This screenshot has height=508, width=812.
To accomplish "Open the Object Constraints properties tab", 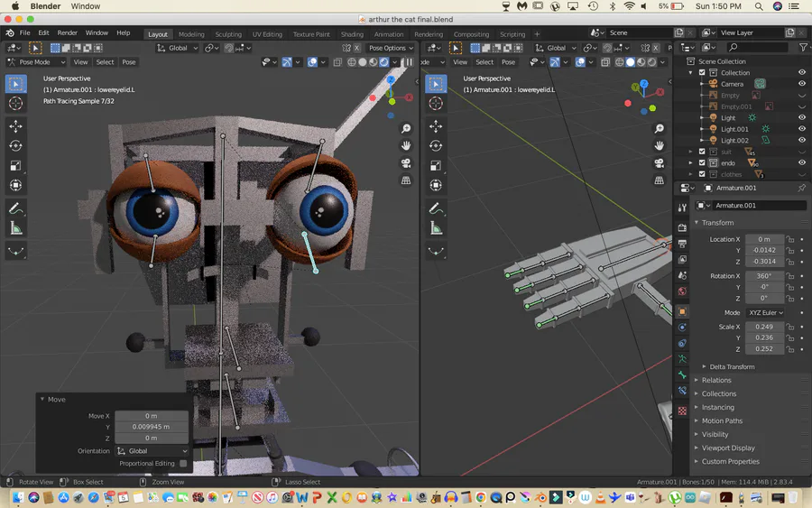I will click(682, 343).
